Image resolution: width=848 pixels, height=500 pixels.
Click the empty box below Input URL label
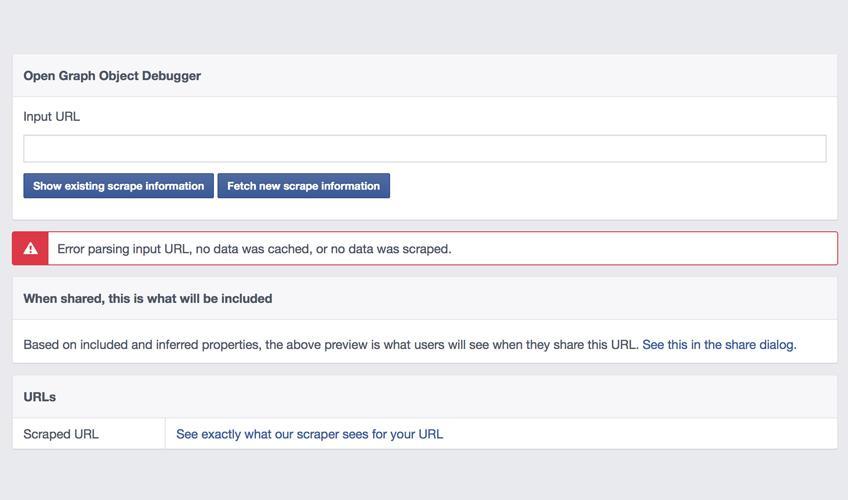tap(424, 148)
